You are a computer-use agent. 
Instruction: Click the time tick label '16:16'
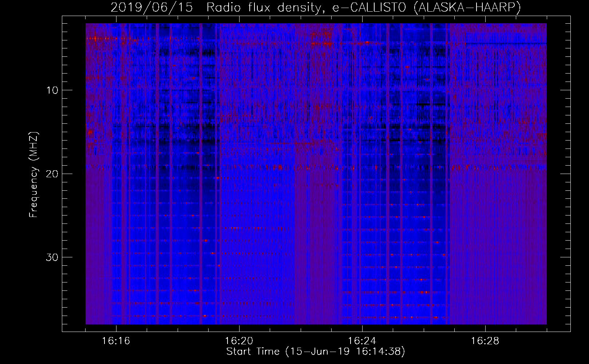(x=116, y=341)
